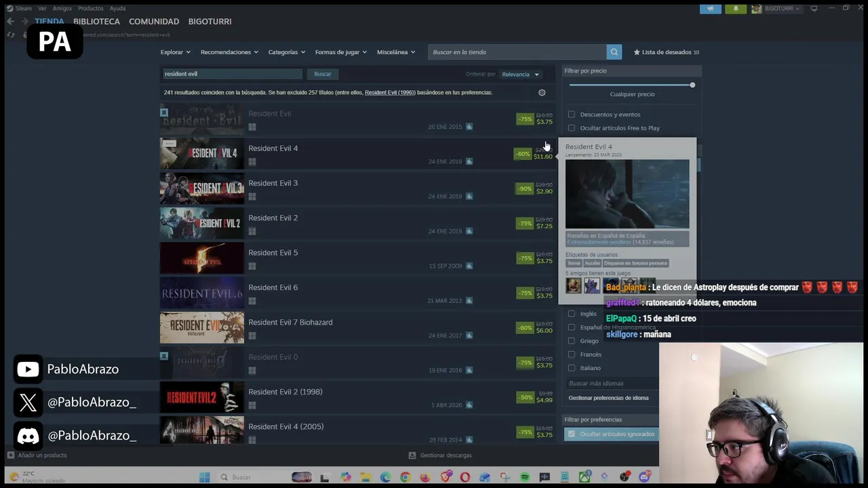This screenshot has width=868, height=488.
Task: Click the resident evil search term field
Action: coord(232,74)
